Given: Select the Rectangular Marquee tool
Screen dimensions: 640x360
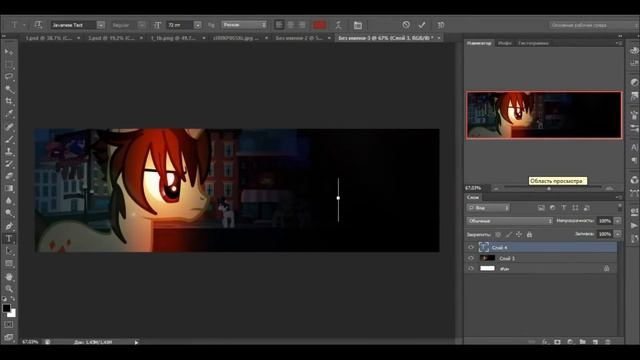Looking at the screenshot, I should [9, 64].
